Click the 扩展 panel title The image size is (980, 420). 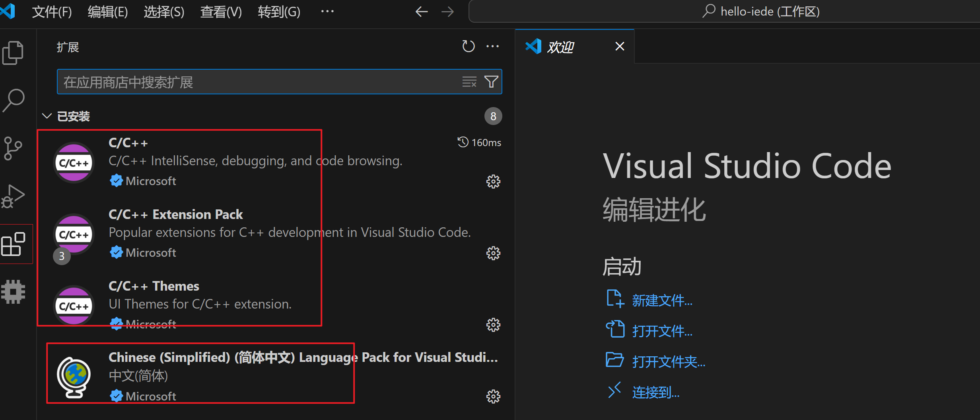tap(68, 47)
